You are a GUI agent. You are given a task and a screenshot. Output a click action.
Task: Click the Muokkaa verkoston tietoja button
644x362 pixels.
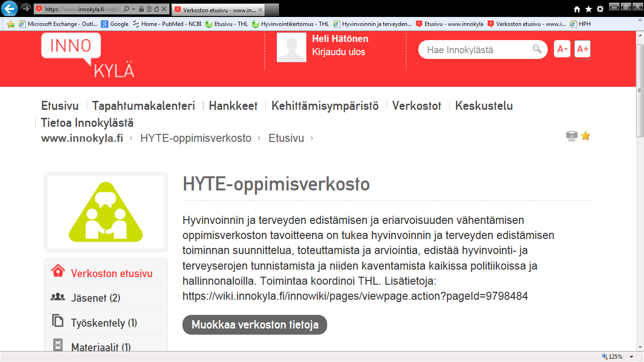coord(255,325)
